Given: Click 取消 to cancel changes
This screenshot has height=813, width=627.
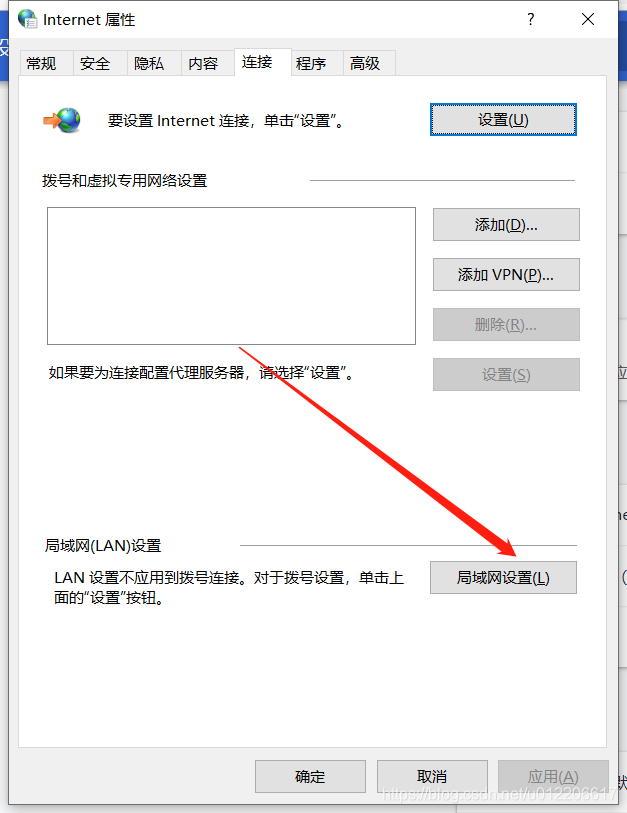Looking at the screenshot, I should [432, 776].
